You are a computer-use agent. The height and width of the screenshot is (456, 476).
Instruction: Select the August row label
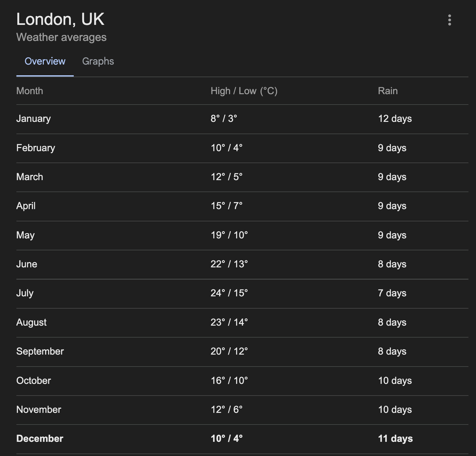32,322
